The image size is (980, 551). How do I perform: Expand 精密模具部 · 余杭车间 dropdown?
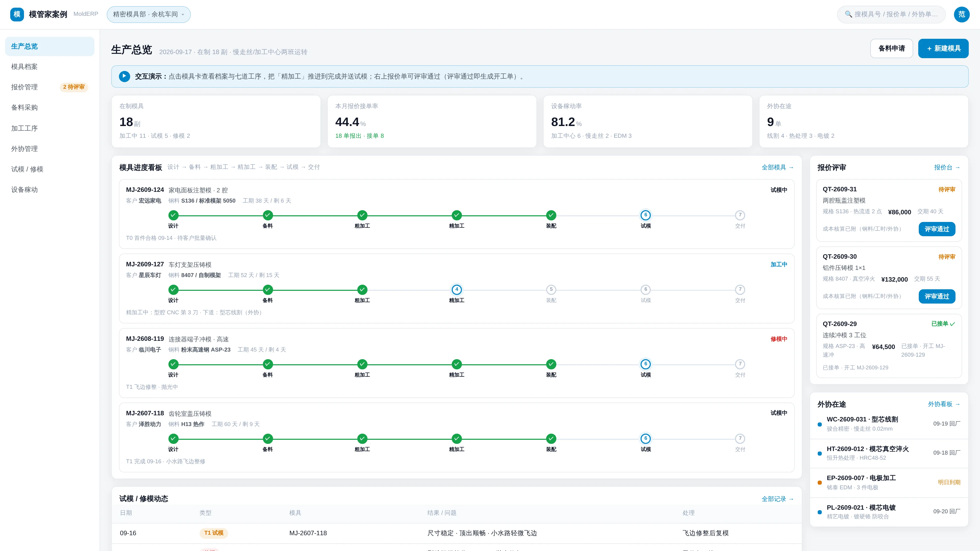pyautogui.click(x=149, y=15)
